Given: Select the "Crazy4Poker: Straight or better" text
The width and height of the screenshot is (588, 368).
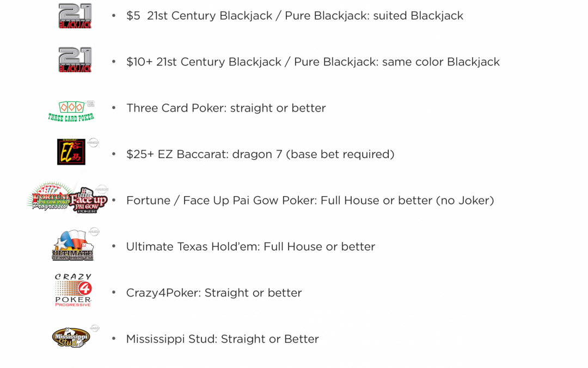Looking at the screenshot, I should tap(213, 293).
